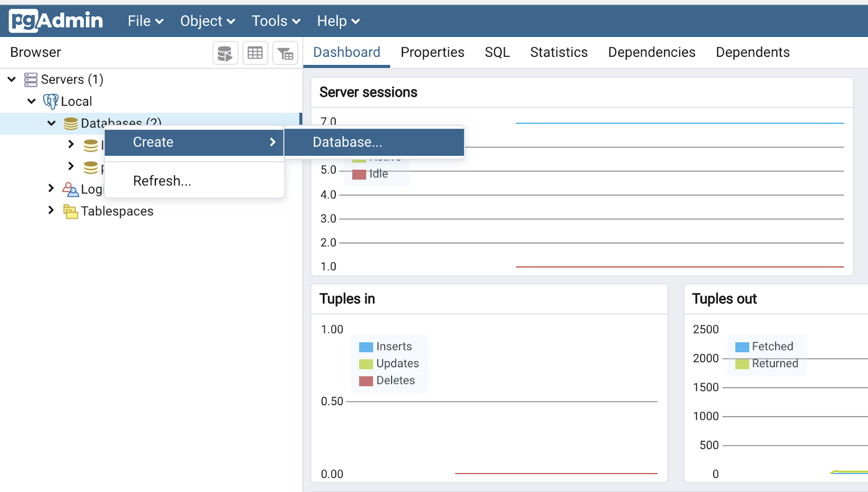Click the Filtered Rows toolbar icon
Screen dimensions: 868x492
click(285, 53)
